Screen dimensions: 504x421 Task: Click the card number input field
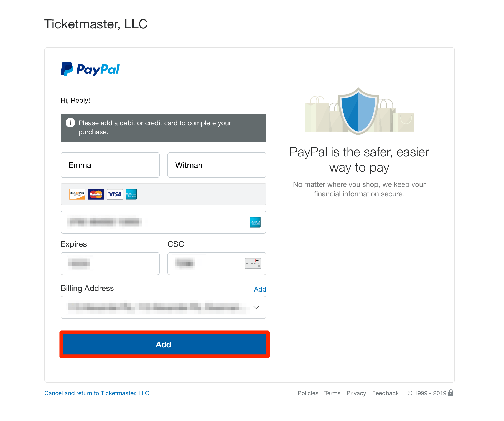coord(164,222)
